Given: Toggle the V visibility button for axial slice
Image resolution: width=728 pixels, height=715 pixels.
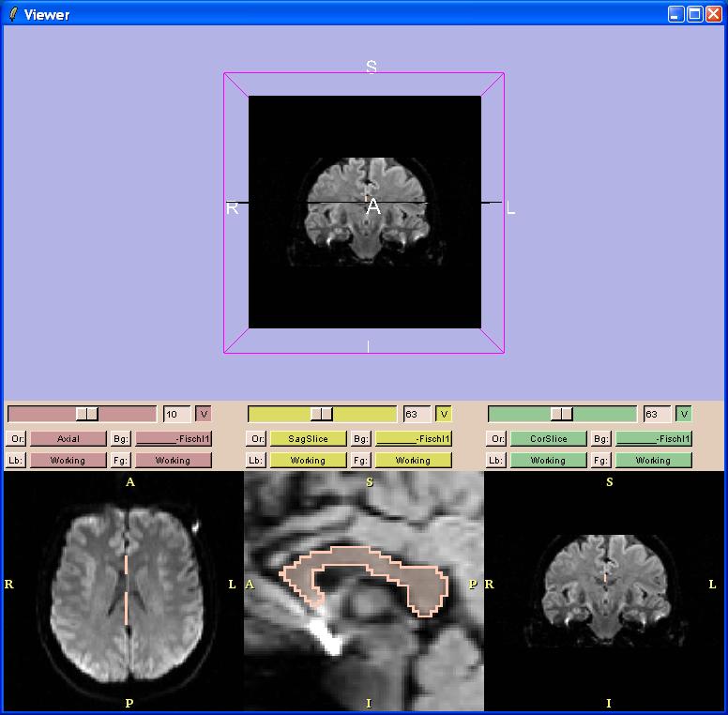Looking at the screenshot, I should pos(204,414).
